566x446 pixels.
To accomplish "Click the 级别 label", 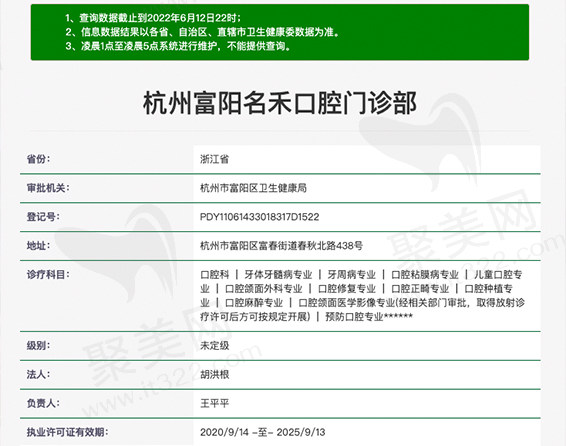I will (38, 345).
